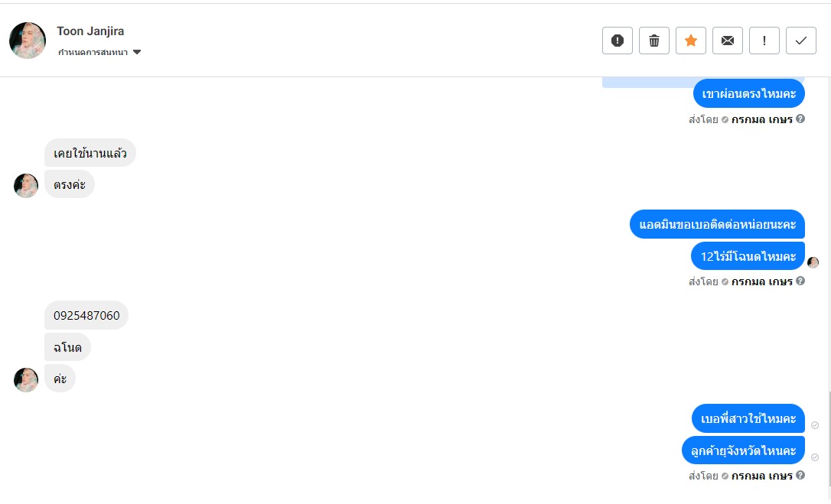Click the sender avatar next to ตรงค่ะ
This screenshot has height=504, width=831.
(26, 186)
